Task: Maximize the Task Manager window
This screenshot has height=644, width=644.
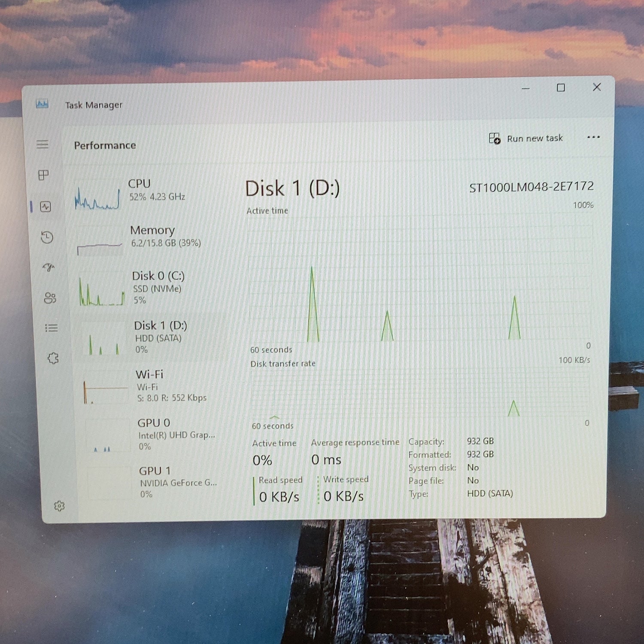Action: pos(561,88)
